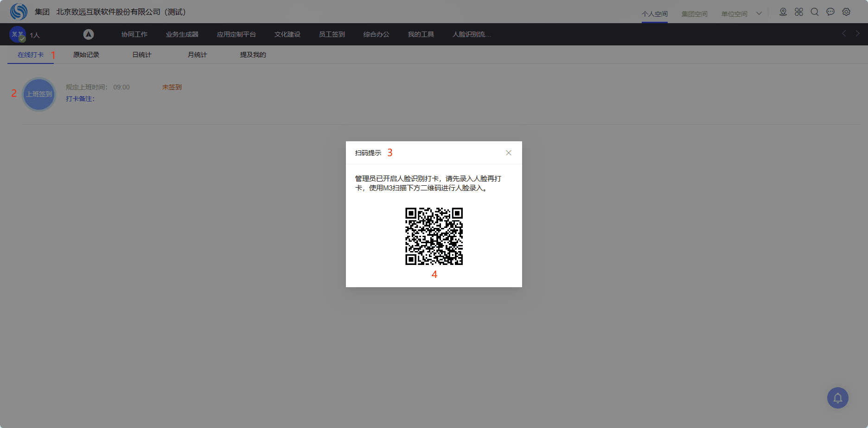This screenshot has width=868, height=428.
Task: Open the 员工签到 menu
Action: (332, 34)
